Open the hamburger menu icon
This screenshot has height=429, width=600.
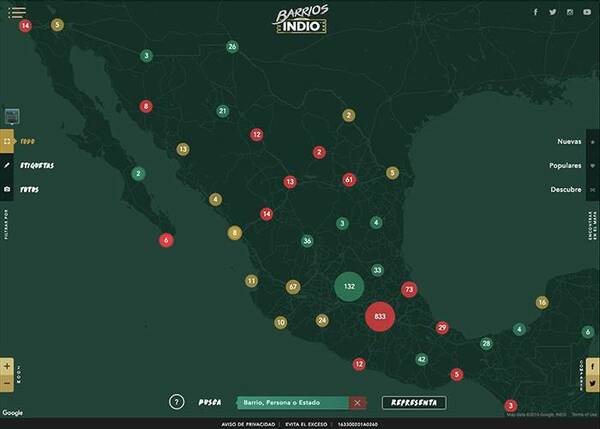[17, 12]
